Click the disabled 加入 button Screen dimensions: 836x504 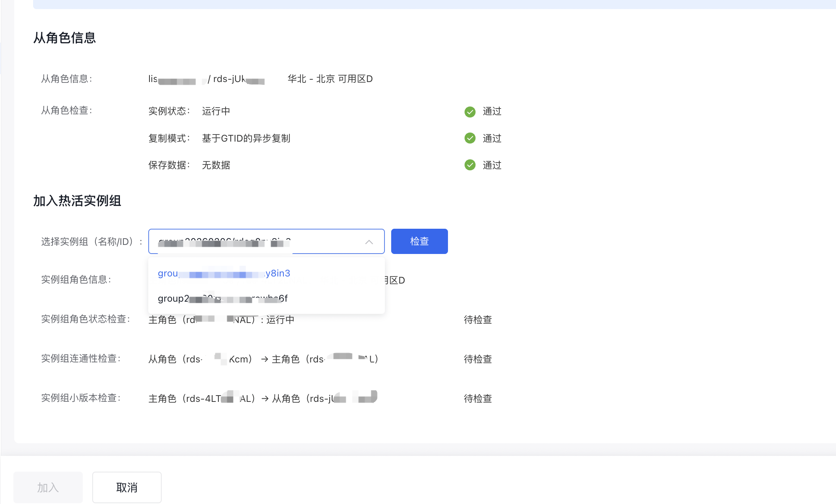pos(48,487)
